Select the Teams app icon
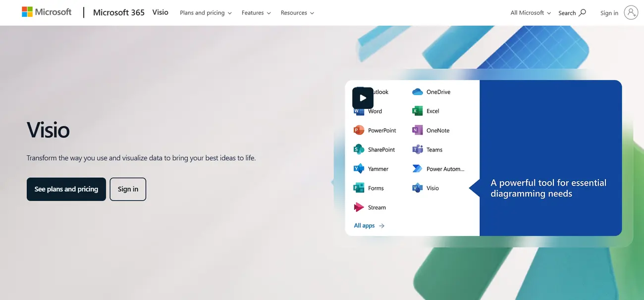 [x=418, y=149]
